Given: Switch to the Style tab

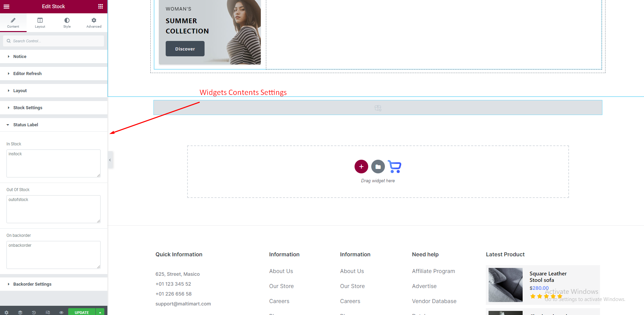Looking at the screenshot, I should pos(67,23).
